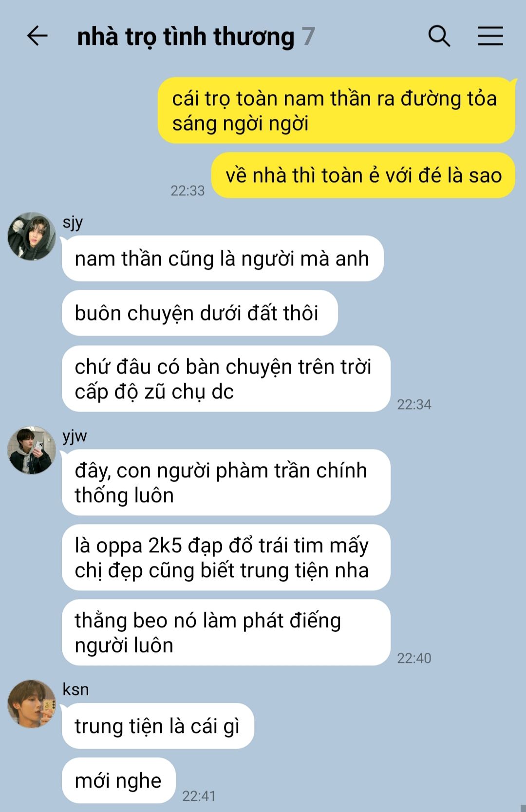Open yjw's profile picture
This screenshot has width=526, height=812.
(x=32, y=450)
